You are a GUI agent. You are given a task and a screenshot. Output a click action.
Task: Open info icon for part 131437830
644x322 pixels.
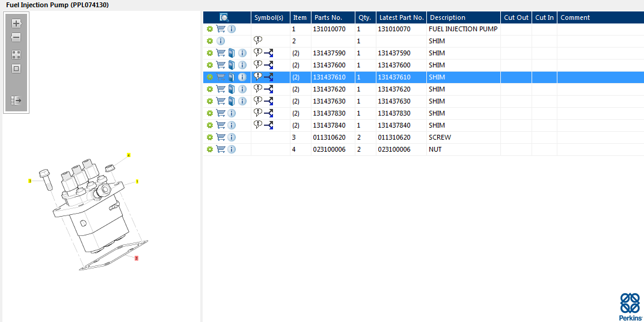(x=232, y=113)
